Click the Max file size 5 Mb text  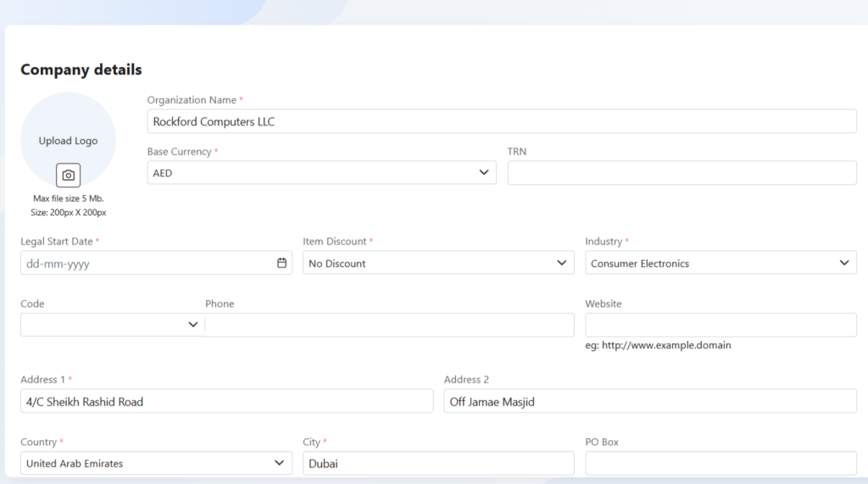(69, 198)
